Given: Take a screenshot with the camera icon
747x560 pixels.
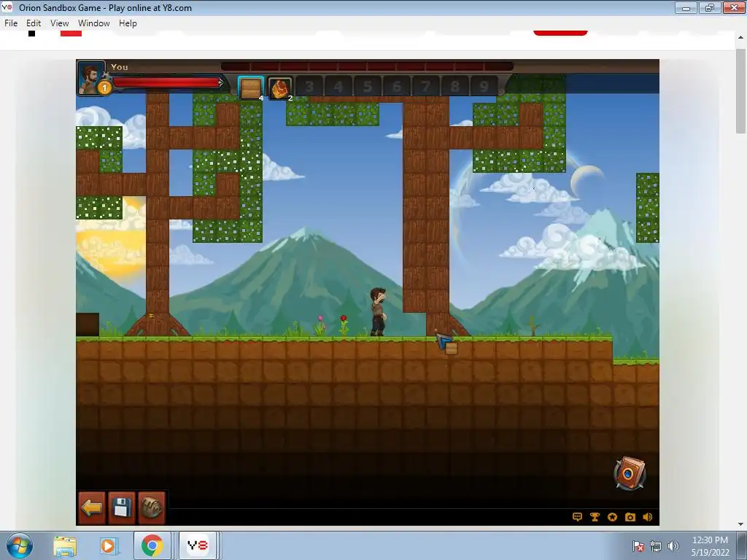Looking at the screenshot, I should point(630,517).
